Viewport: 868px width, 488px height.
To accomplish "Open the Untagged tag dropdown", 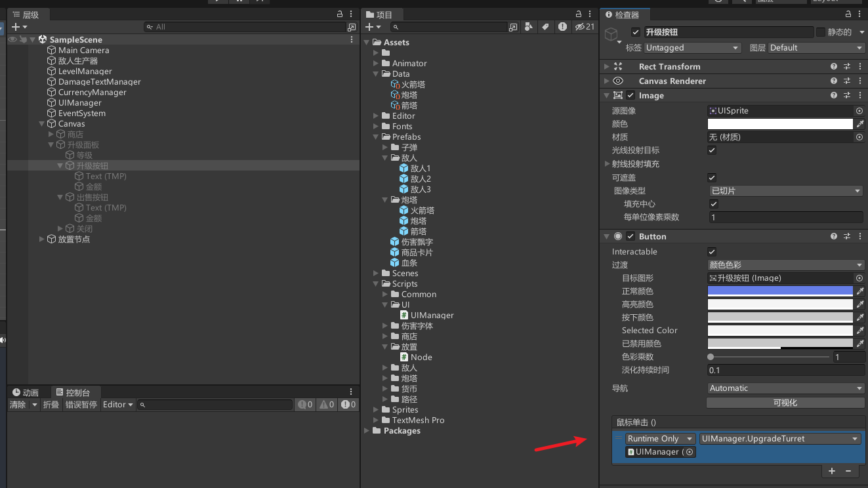I will pyautogui.click(x=692, y=48).
